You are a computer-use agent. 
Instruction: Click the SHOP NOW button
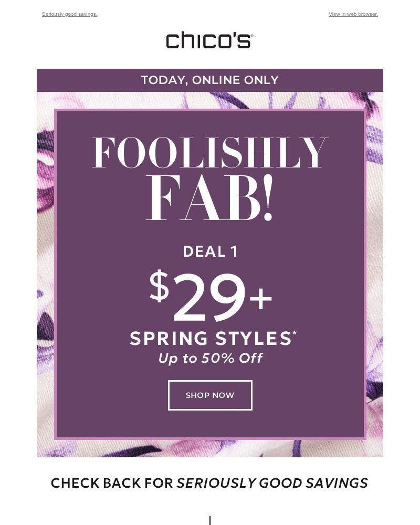(210, 394)
